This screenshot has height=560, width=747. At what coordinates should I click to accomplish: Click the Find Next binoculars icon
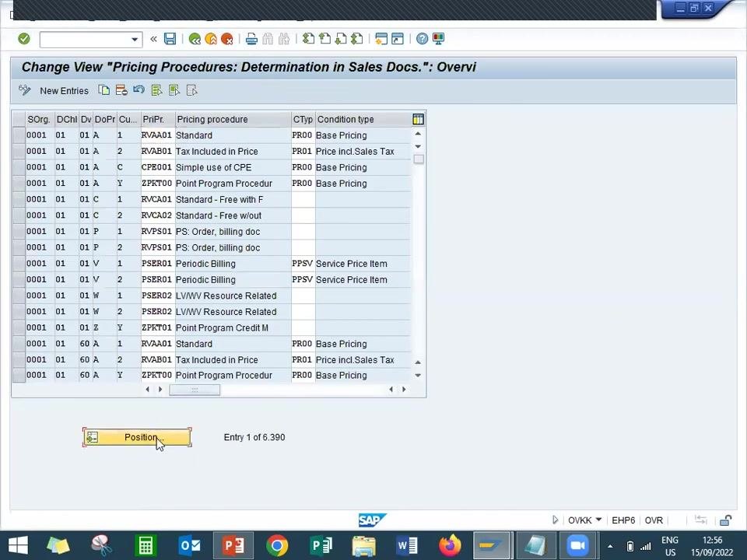[284, 39]
